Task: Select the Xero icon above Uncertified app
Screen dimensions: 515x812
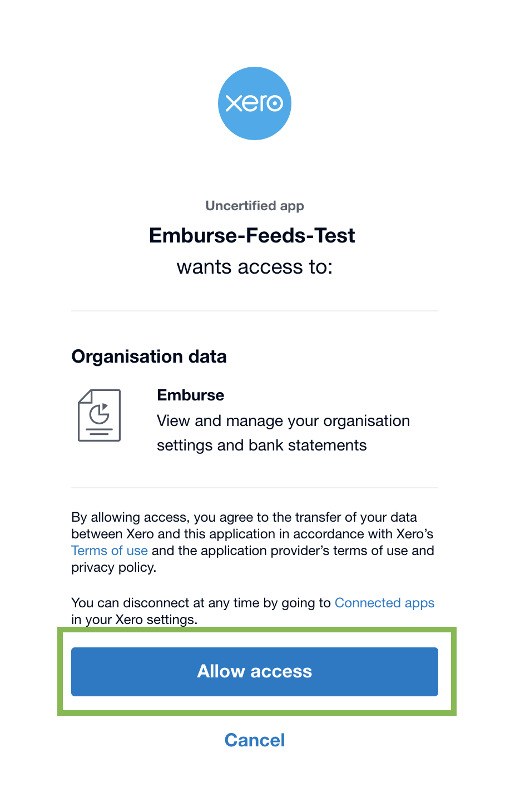Action: 255,103
